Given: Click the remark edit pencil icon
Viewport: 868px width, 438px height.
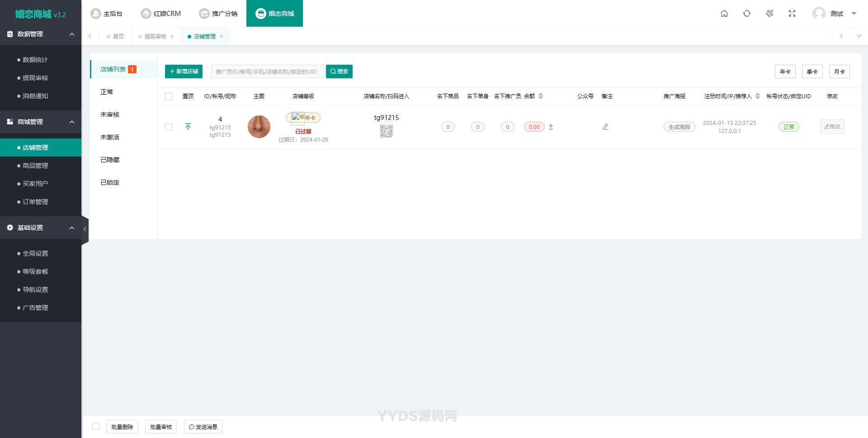Looking at the screenshot, I should coord(605,127).
